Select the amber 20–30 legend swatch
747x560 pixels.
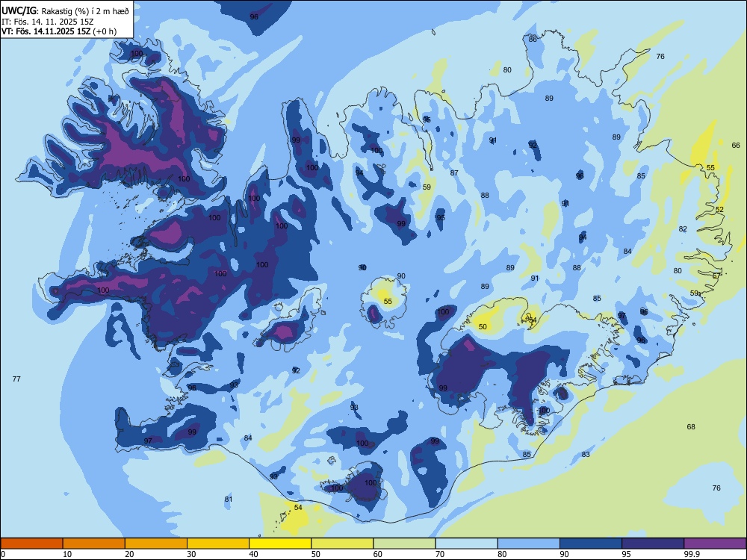click(x=156, y=544)
